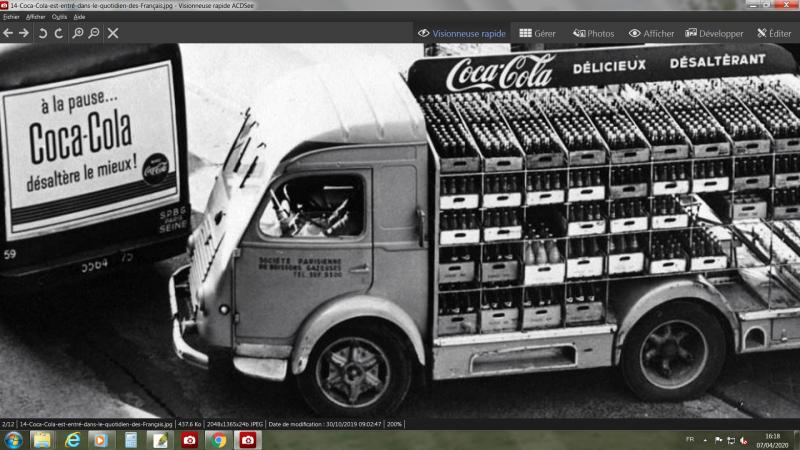Open Windows Media Player from taskbar
800x450 pixels.
pyautogui.click(x=101, y=440)
